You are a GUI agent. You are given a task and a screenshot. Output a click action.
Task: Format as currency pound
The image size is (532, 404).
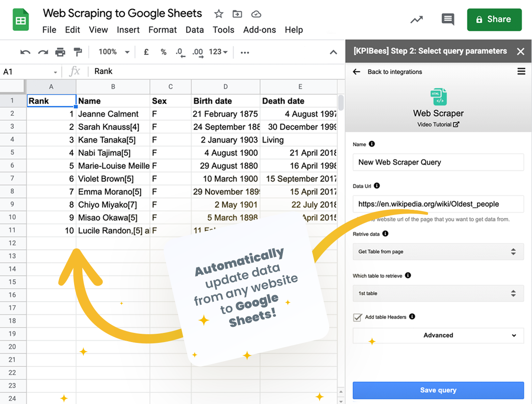[x=146, y=52]
